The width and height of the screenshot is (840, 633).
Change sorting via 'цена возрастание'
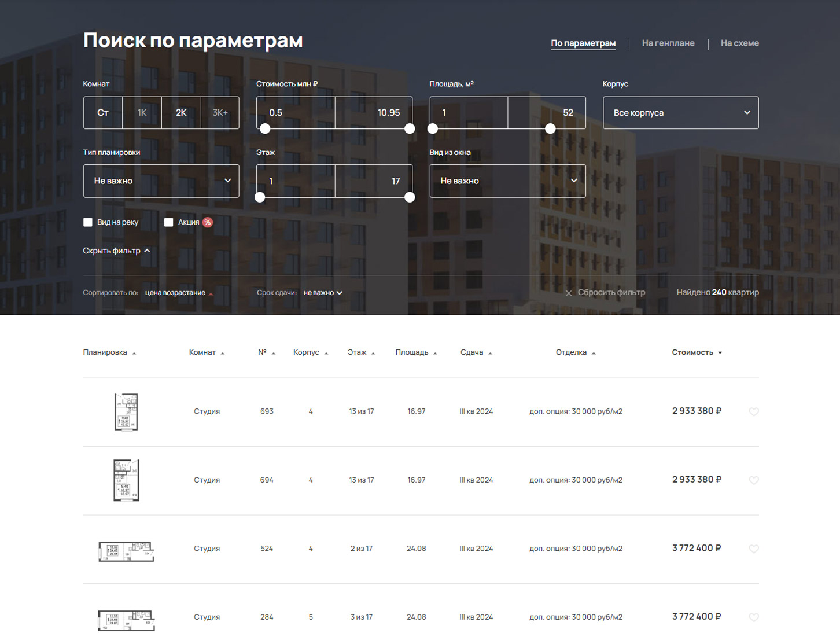[179, 293]
